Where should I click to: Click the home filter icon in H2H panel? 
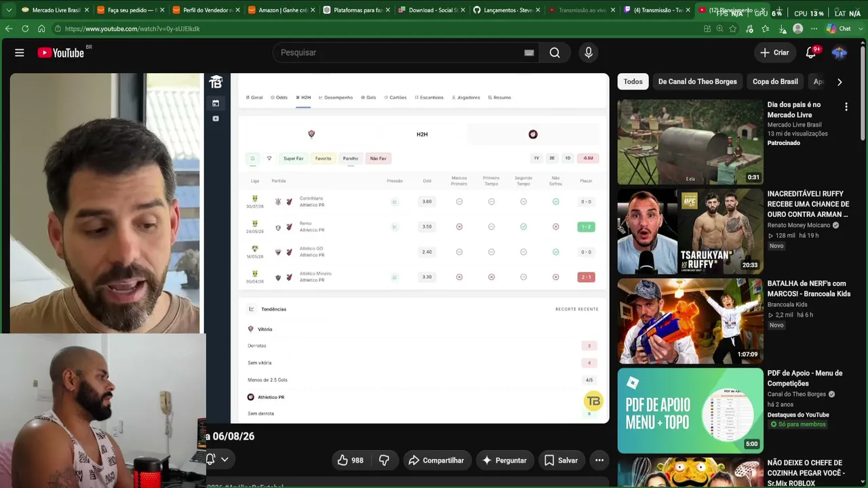(x=252, y=159)
